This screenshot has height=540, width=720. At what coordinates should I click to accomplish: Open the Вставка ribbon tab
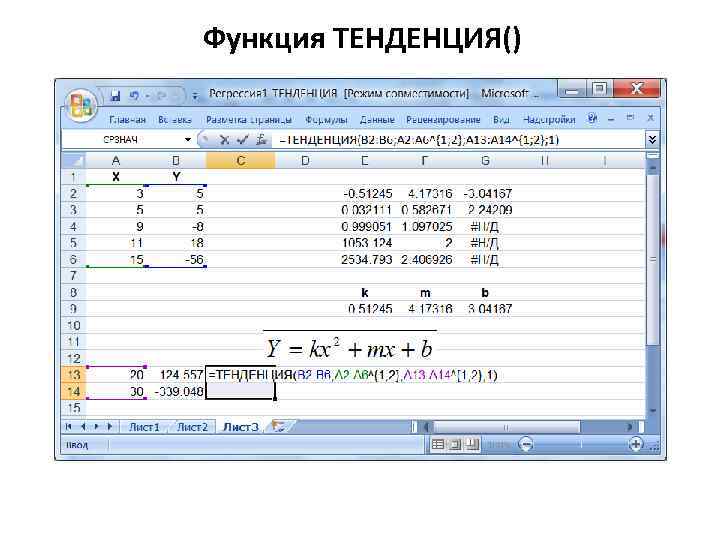(174, 120)
